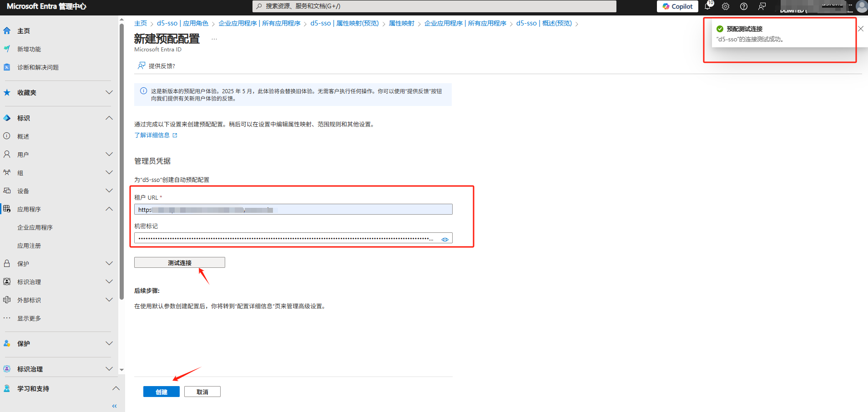Screen dimensions: 868x412
Task: Toggle secret token visibility eye icon
Action: (445, 239)
